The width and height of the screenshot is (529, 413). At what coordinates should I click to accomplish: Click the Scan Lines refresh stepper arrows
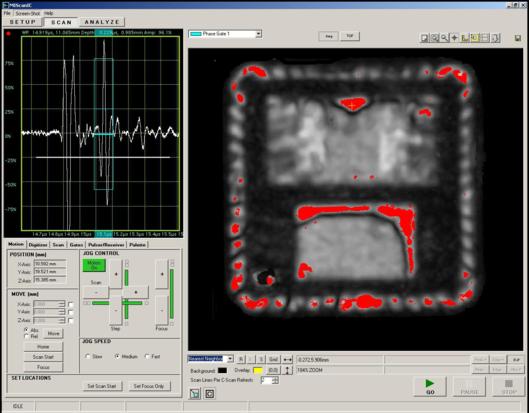pyautogui.click(x=275, y=380)
